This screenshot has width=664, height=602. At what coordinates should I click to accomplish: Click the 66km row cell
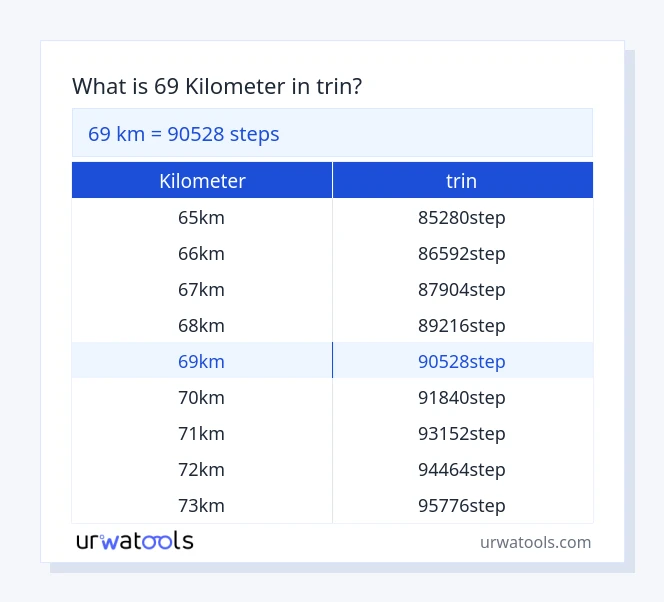(x=201, y=253)
